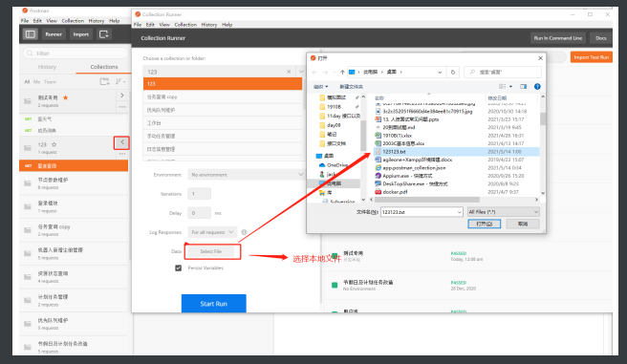Click the blue help icon in file dialog
The image size is (627, 364).
pyautogui.click(x=537, y=86)
